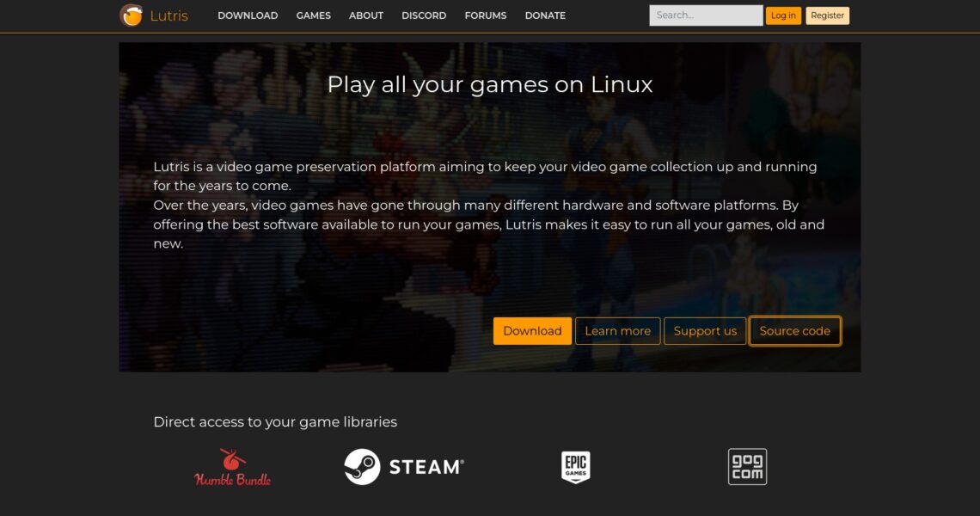Click Donate in the top navigation
This screenshot has width=980, height=516.
click(x=545, y=15)
